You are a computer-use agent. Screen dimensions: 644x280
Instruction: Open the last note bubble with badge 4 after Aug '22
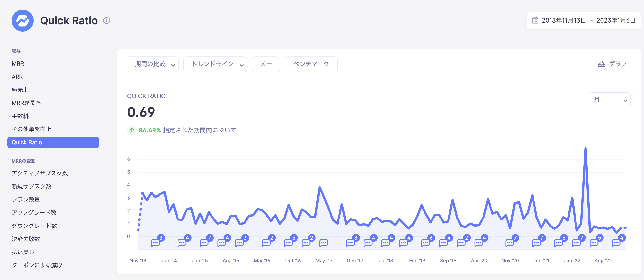coord(616,243)
